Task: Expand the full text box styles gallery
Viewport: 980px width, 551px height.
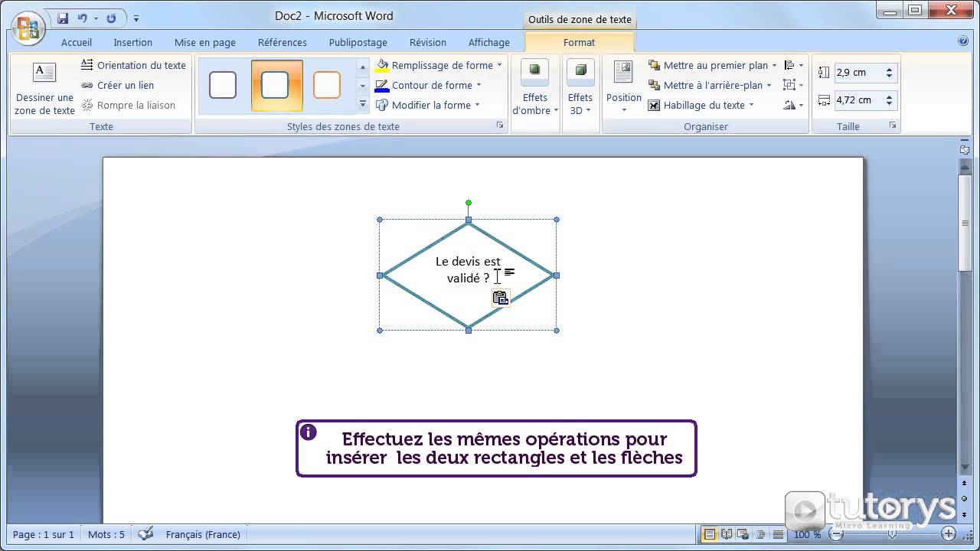Action: (x=363, y=103)
